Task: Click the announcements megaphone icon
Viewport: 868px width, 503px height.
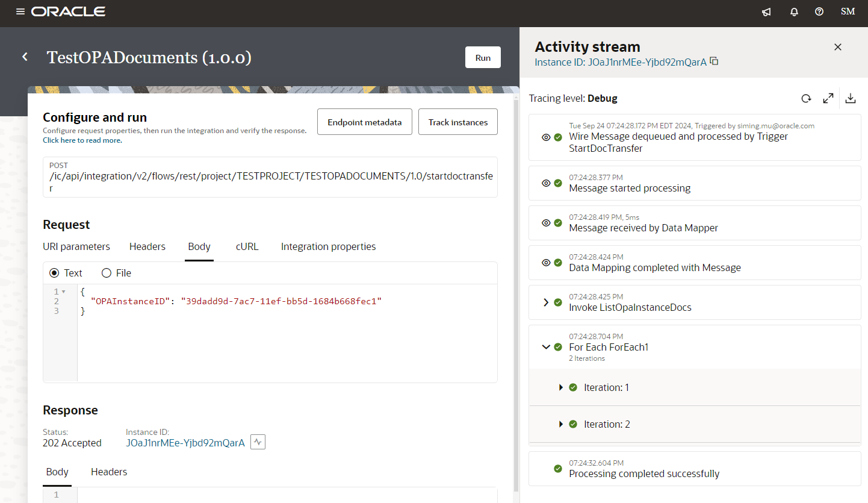Action: tap(766, 12)
